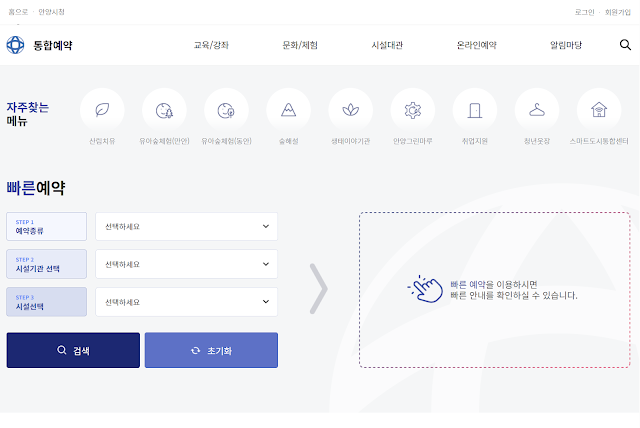The height and width of the screenshot is (428, 640).
Task: Select the STEP 2 시설기관 선택 label box
Action: coord(47,264)
